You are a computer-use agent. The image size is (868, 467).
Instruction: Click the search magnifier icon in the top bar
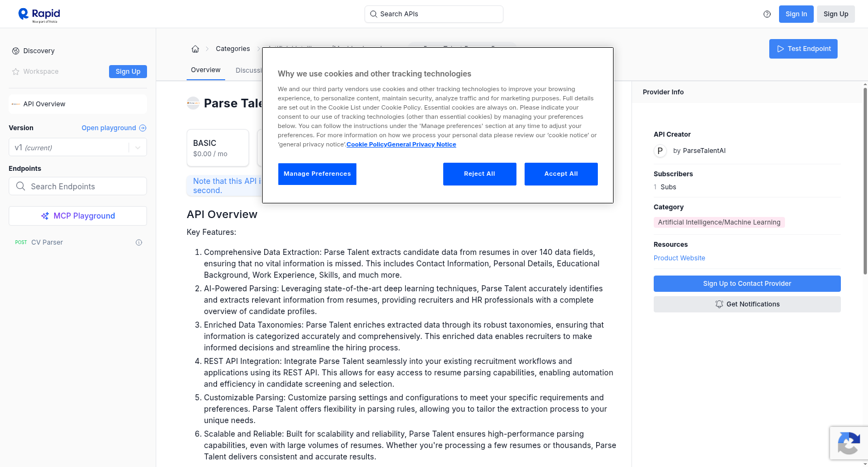pos(373,14)
